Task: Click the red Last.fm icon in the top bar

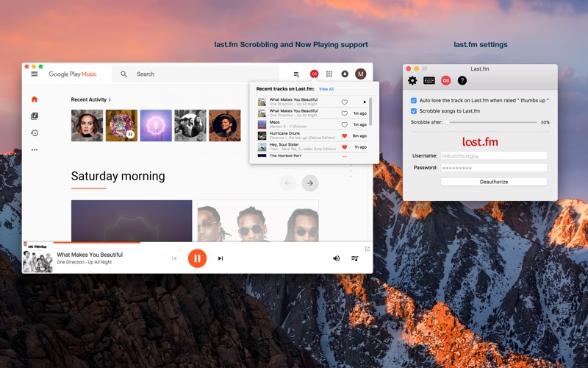Action: point(315,74)
